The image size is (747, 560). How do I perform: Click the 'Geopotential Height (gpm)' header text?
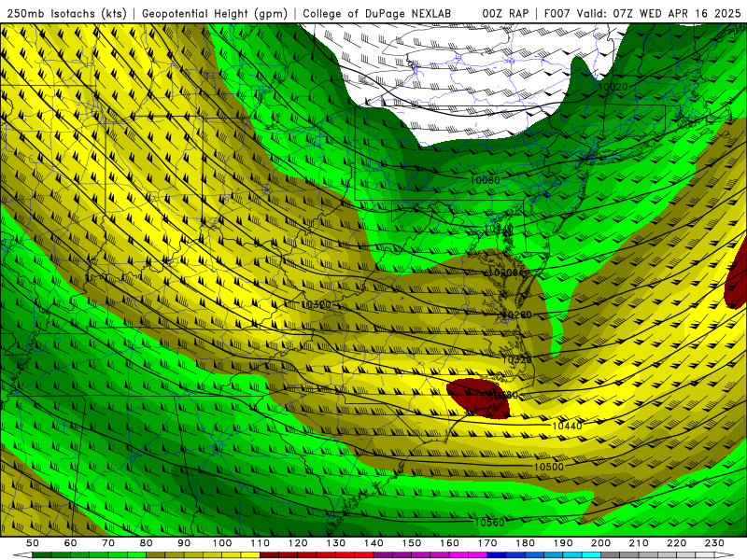coord(215,14)
